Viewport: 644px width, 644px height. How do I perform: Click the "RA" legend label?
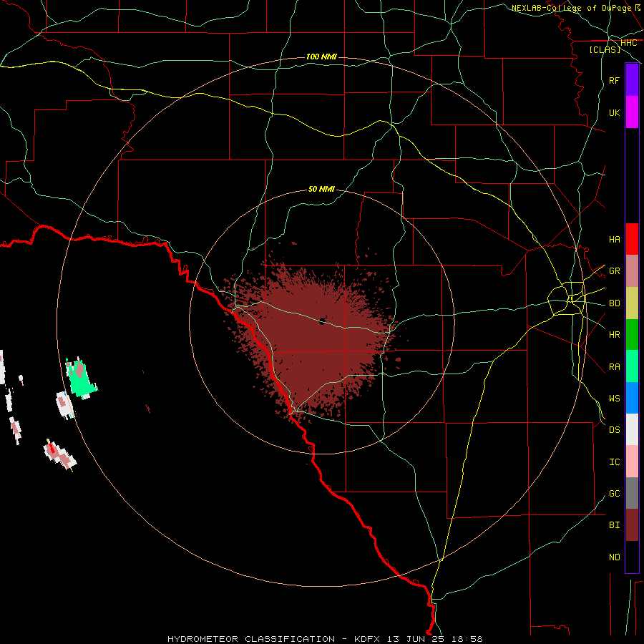615,367
